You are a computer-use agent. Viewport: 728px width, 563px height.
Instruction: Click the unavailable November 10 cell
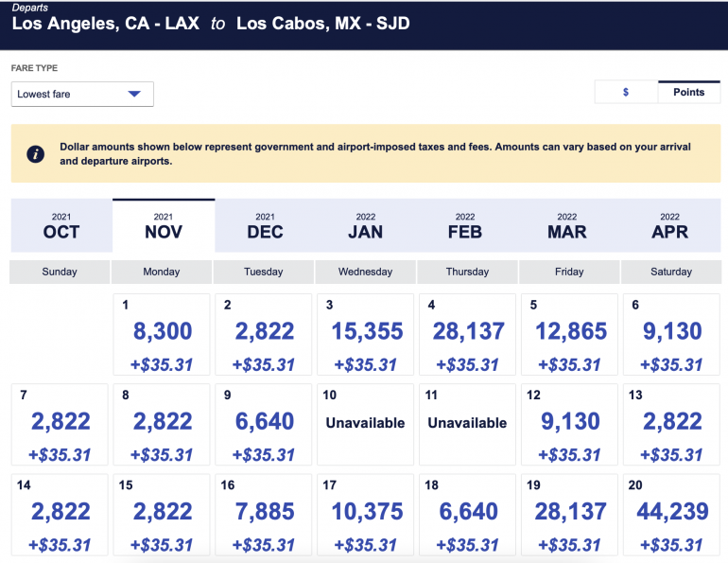(x=366, y=424)
